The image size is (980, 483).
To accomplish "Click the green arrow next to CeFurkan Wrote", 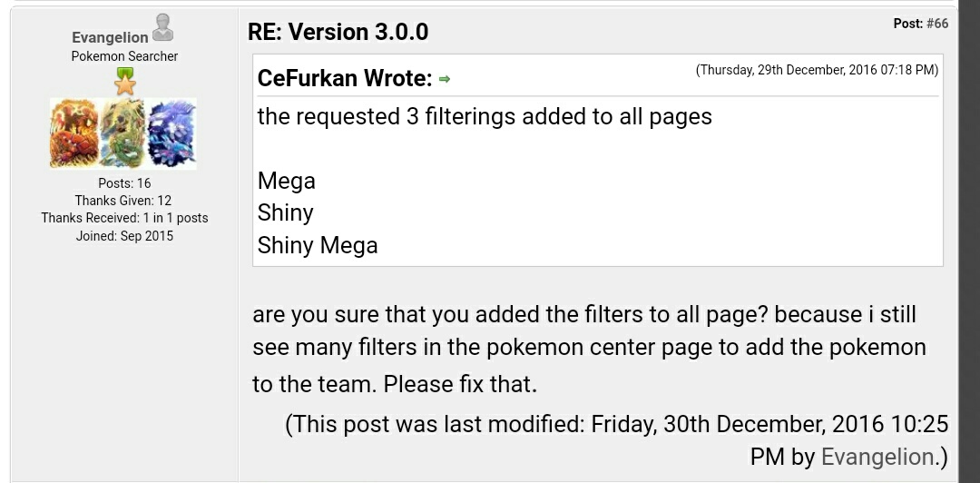I will coord(444,80).
